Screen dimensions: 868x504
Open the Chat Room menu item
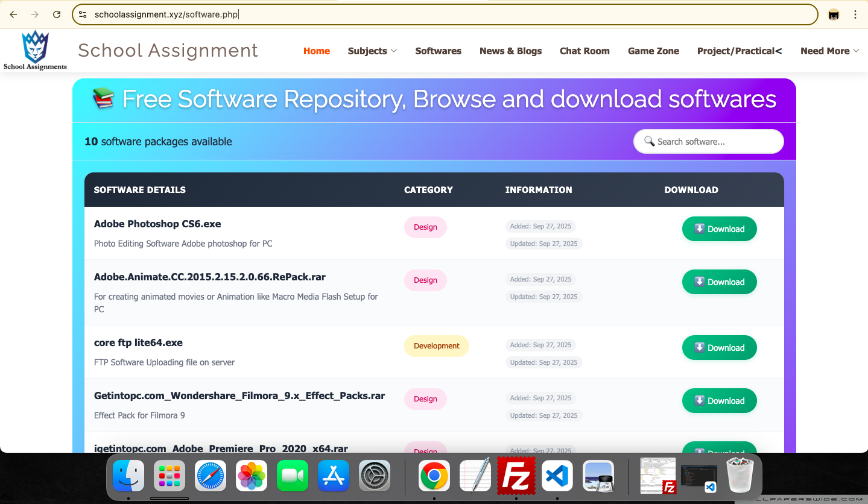coord(584,51)
